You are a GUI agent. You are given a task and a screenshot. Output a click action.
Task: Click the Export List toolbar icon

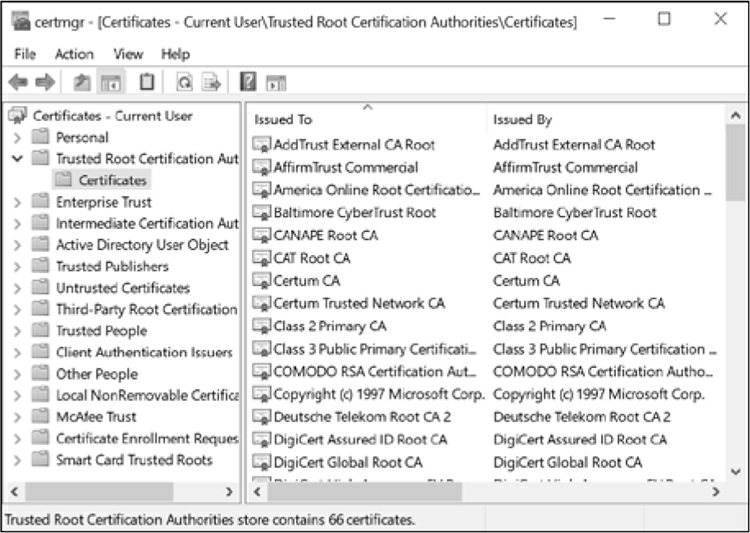tap(210, 82)
